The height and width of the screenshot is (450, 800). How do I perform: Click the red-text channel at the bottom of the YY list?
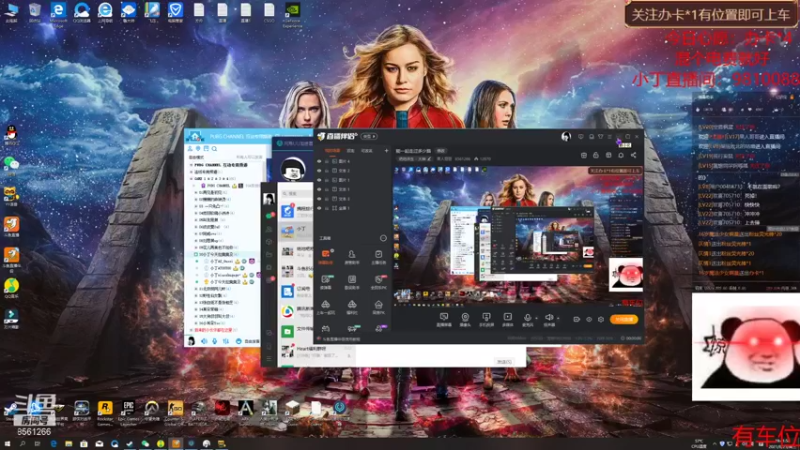tap(213, 330)
